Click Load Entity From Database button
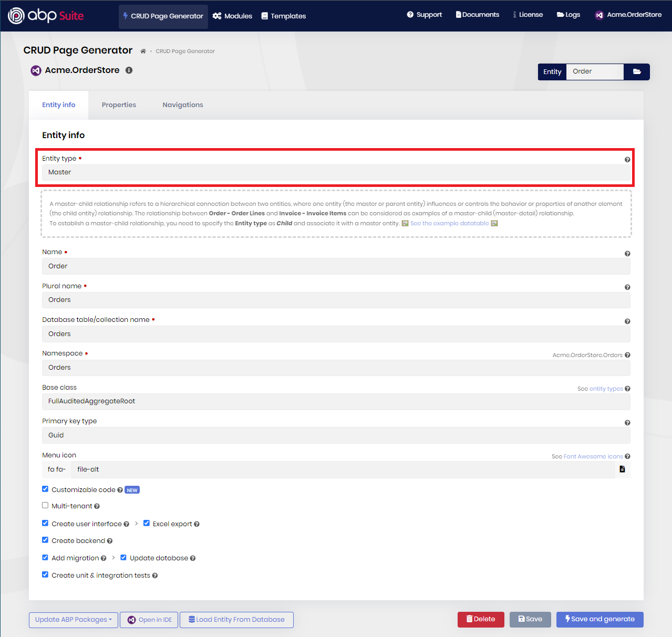Screen dimensions: 672x637 tap(236, 620)
